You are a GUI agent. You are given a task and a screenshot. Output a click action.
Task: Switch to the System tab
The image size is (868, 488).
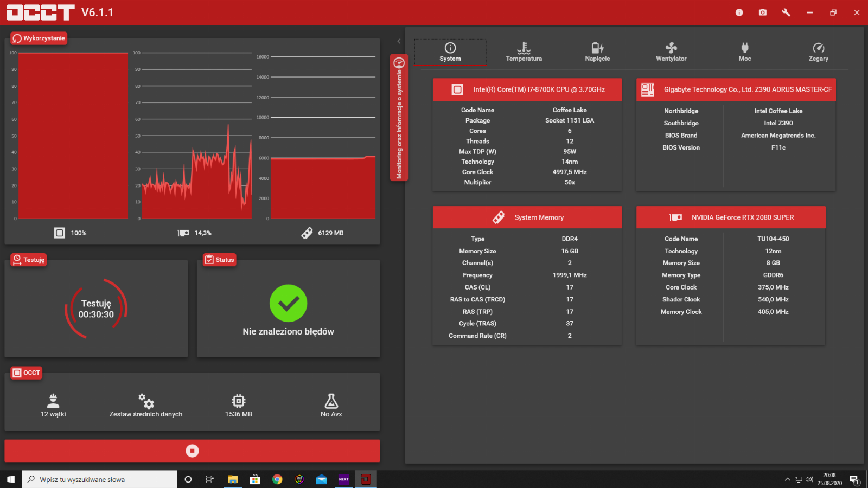click(450, 52)
